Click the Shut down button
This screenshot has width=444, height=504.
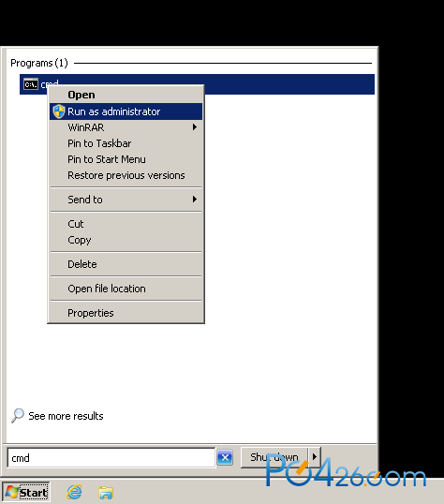(274, 457)
